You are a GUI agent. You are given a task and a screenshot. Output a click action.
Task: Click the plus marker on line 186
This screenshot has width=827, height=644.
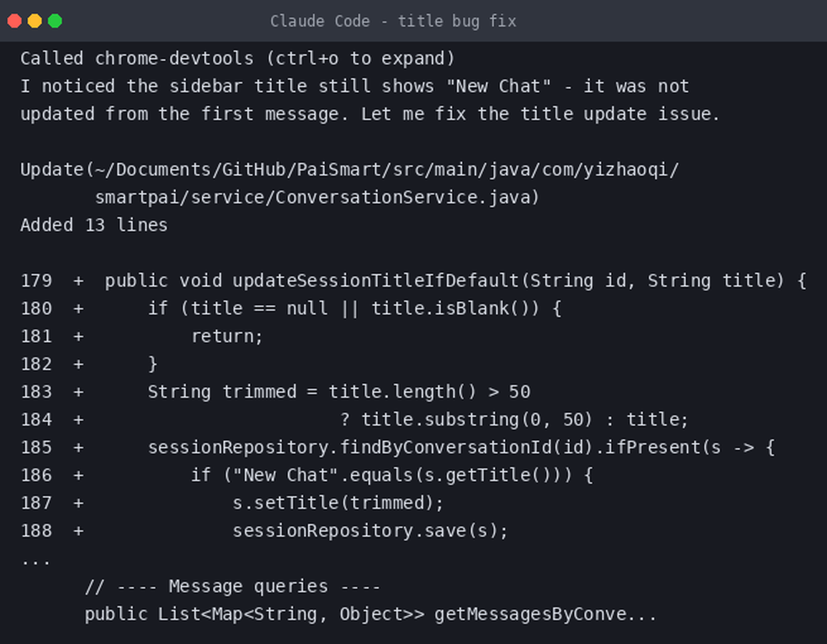point(78,475)
